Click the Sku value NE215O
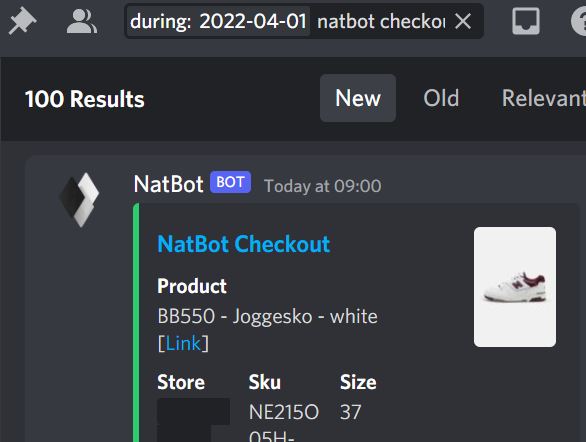 [x=284, y=412]
